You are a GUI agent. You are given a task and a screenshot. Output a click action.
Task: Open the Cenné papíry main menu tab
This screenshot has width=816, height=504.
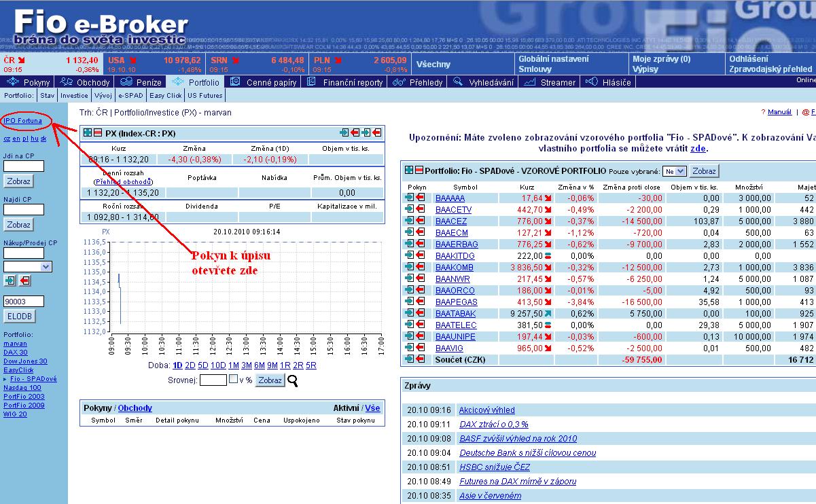(264, 82)
